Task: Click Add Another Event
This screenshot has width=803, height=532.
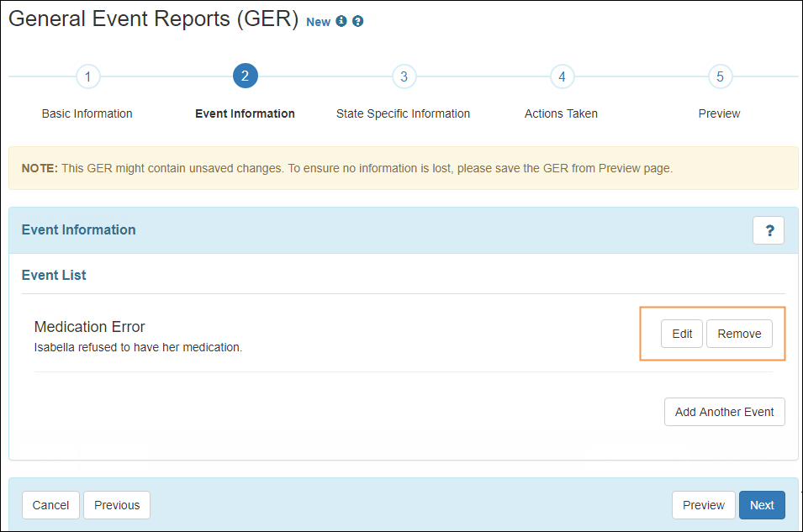Action: pyautogui.click(x=724, y=412)
